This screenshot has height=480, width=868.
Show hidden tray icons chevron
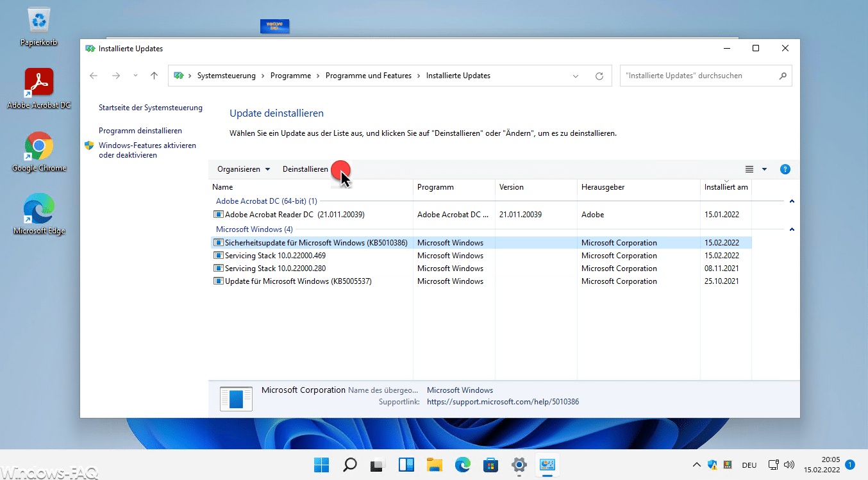point(697,465)
